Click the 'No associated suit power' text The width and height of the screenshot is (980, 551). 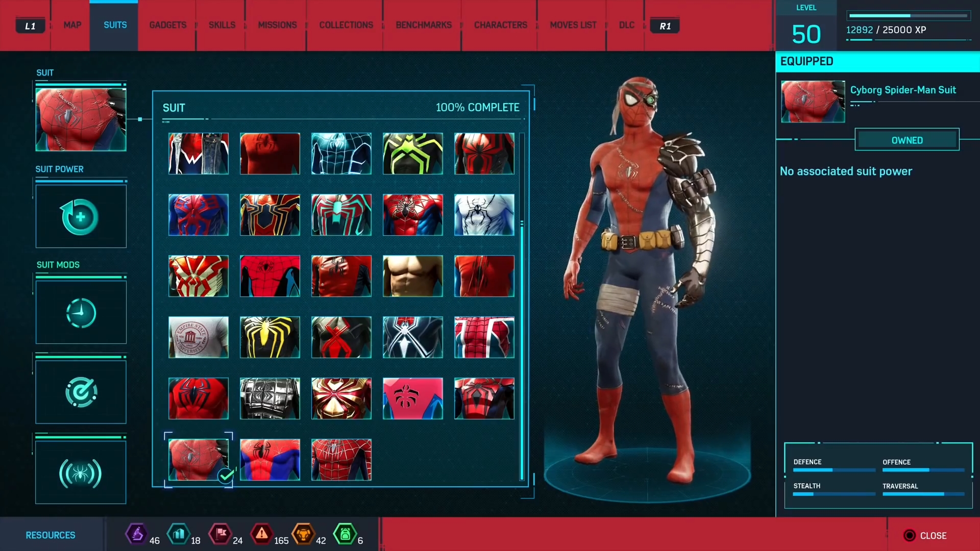pyautogui.click(x=846, y=171)
